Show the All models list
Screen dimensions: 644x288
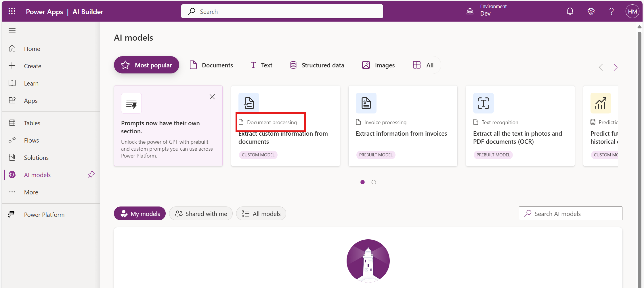[261, 214]
